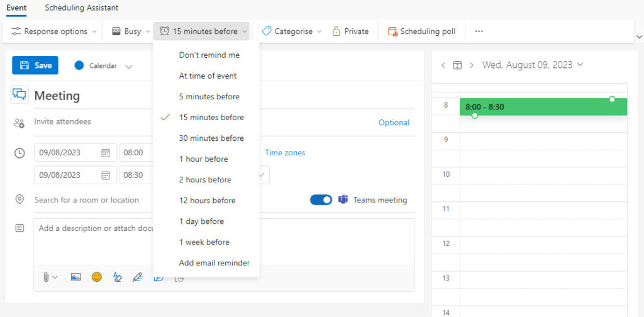Select the green 8:00 - 8:30 event block
Screen dimensions: 644x317
click(x=543, y=107)
